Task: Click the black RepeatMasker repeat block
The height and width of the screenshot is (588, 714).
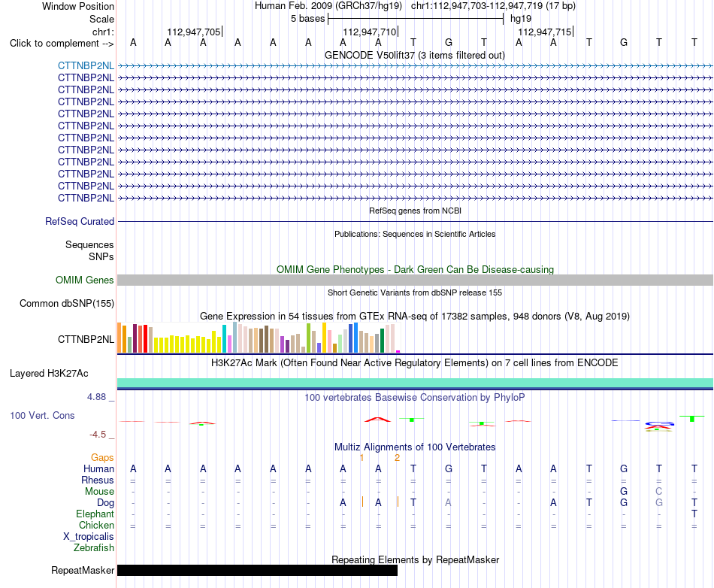Action: coord(257,570)
